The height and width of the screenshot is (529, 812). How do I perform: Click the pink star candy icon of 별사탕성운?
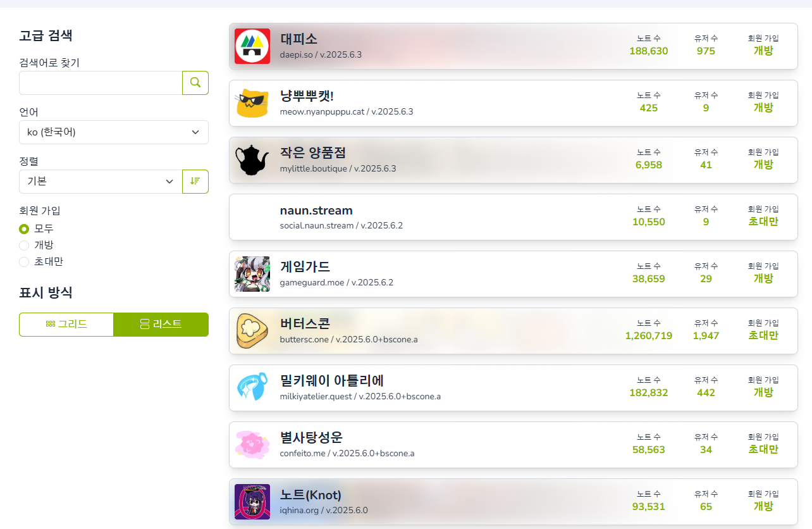click(252, 445)
